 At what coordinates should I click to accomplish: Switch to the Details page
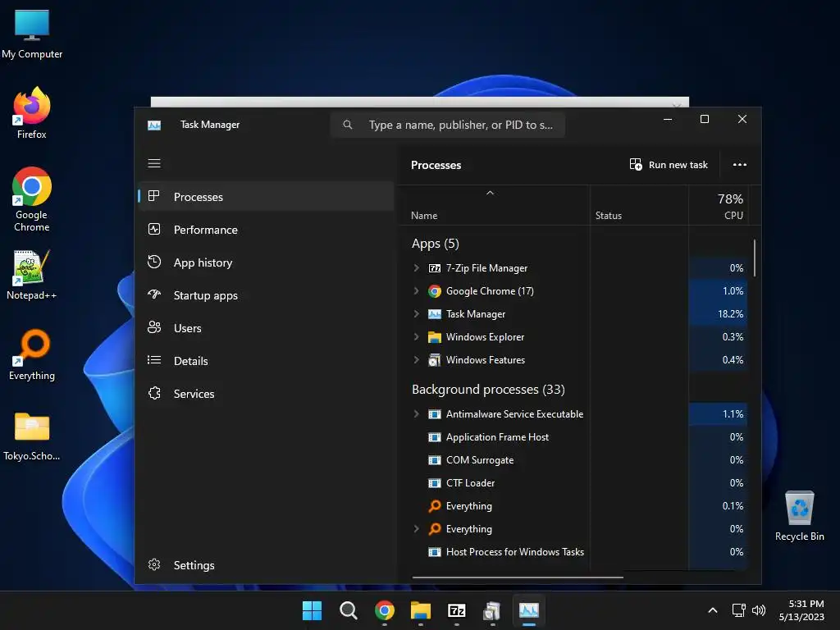(267, 361)
